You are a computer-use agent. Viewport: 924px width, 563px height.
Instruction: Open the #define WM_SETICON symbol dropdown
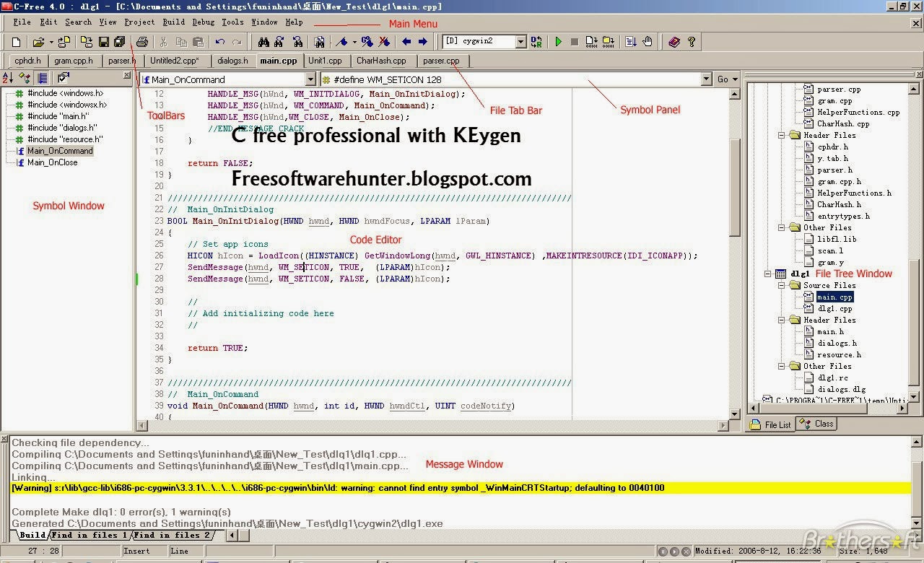pos(706,79)
